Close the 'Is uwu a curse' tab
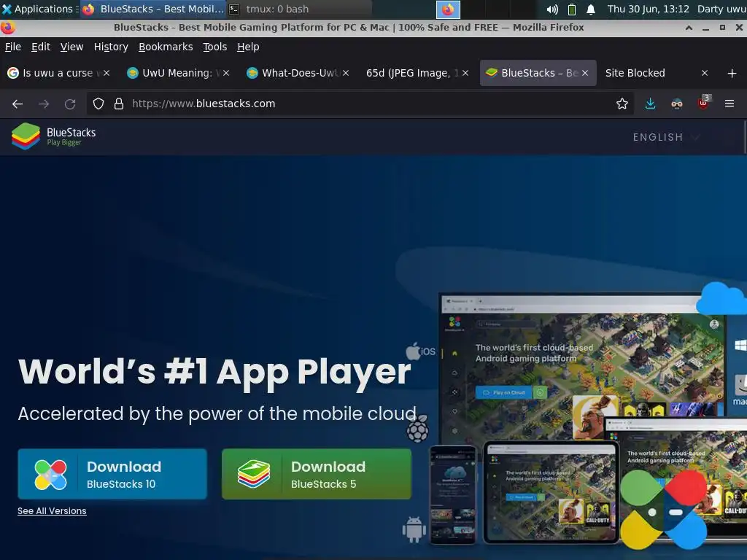Image resolution: width=747 pixels, height=560 pixels. coord(107,73)
